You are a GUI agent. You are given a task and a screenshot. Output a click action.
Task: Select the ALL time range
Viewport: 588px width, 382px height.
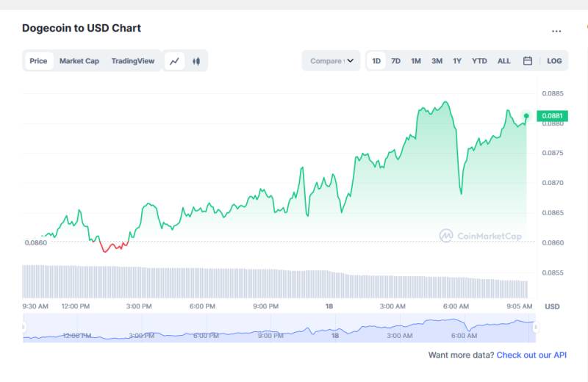click(504, 61)
